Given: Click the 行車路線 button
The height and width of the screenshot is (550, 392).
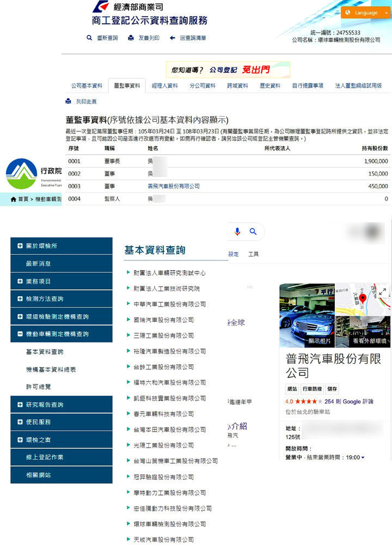Looking at the screenshot, I should point(313,389).
